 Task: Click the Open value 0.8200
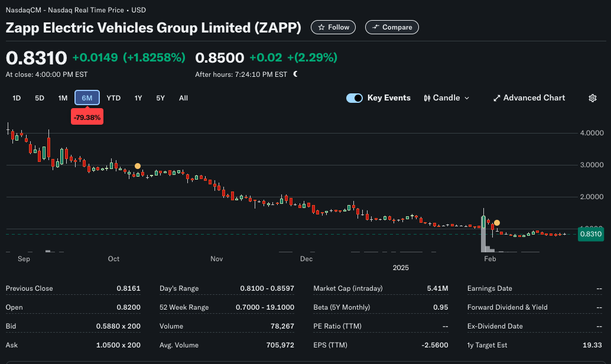(129, 307)
